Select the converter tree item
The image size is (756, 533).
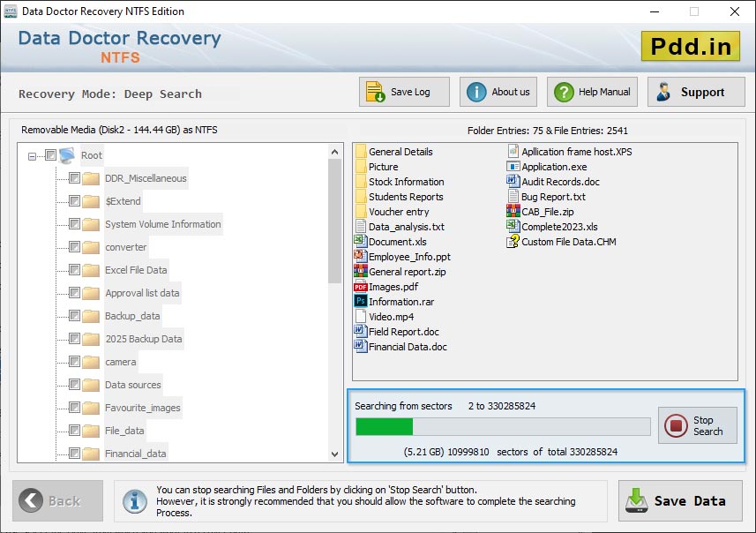(x=126, y=247)
